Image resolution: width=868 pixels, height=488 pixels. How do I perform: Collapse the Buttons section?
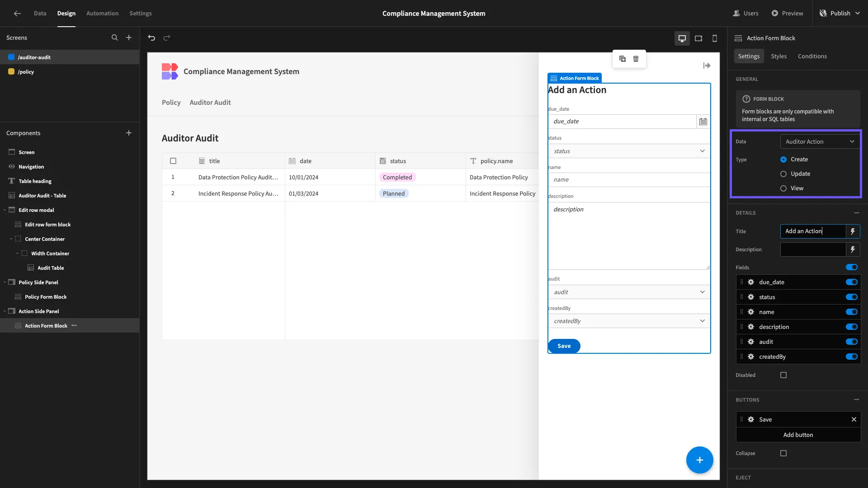(856, 400)
